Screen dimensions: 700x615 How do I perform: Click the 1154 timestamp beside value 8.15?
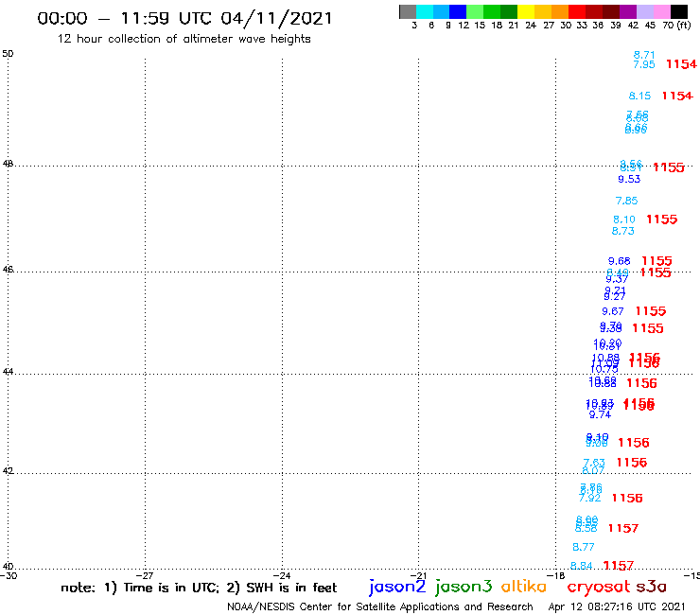(x=677, y=96)
